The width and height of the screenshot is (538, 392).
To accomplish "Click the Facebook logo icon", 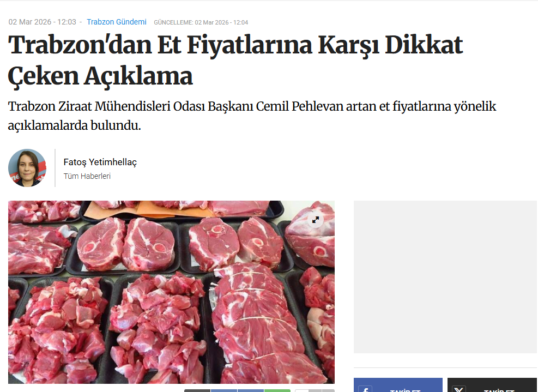I will [365, 389].
